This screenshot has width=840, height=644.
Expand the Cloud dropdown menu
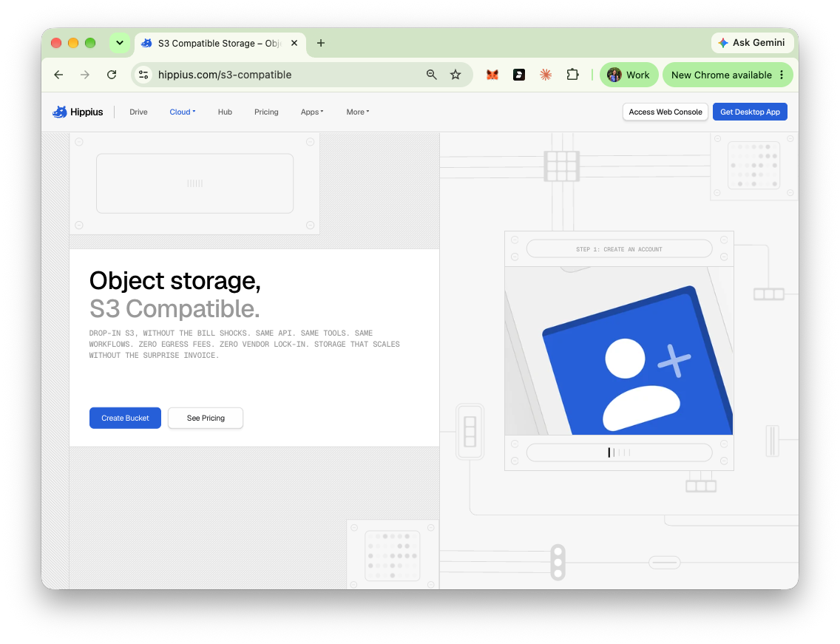(183, 112)
